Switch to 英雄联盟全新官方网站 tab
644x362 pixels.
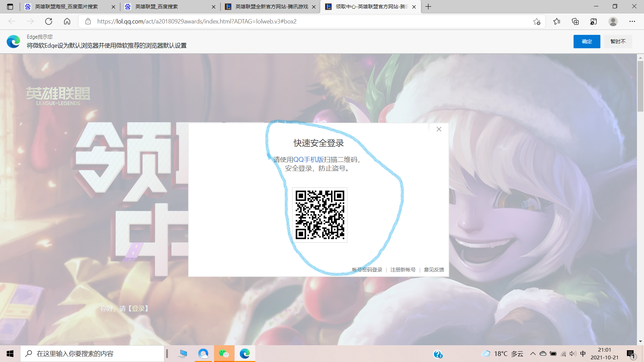click(271, 7)
